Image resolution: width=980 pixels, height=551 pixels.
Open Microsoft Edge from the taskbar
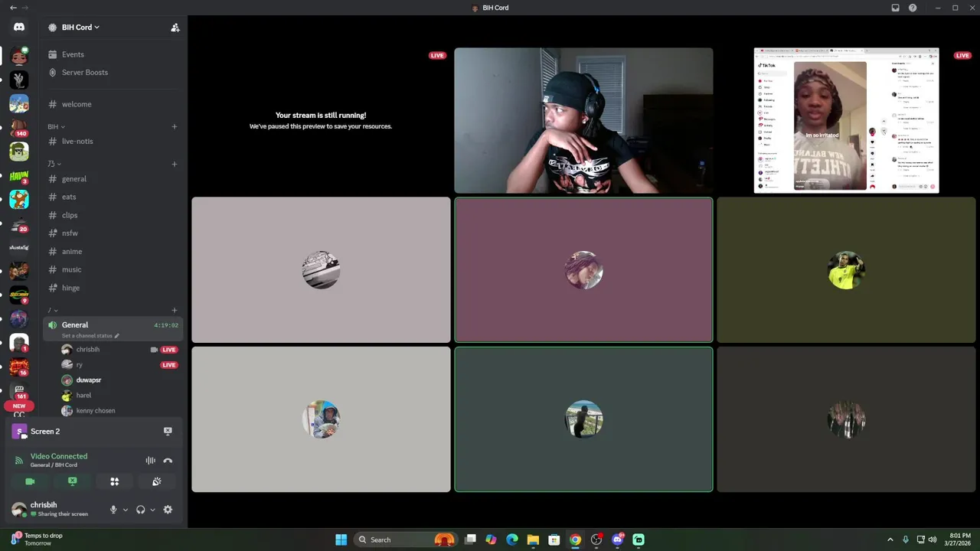tap(512, 540)
